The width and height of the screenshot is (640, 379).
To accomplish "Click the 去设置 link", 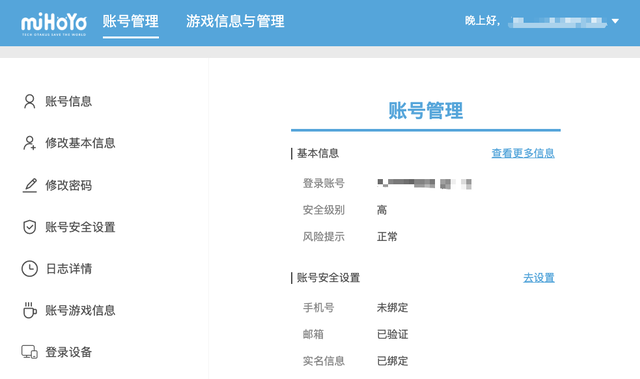I will pos(539,278).
